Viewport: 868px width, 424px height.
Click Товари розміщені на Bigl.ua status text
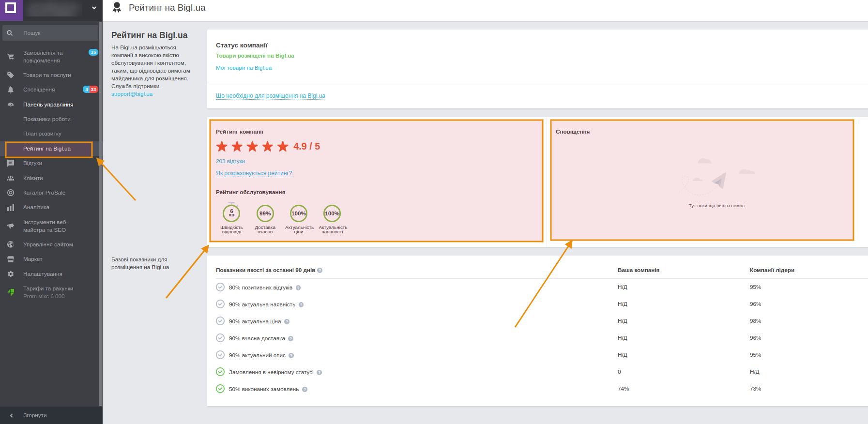tap(255, 56)
